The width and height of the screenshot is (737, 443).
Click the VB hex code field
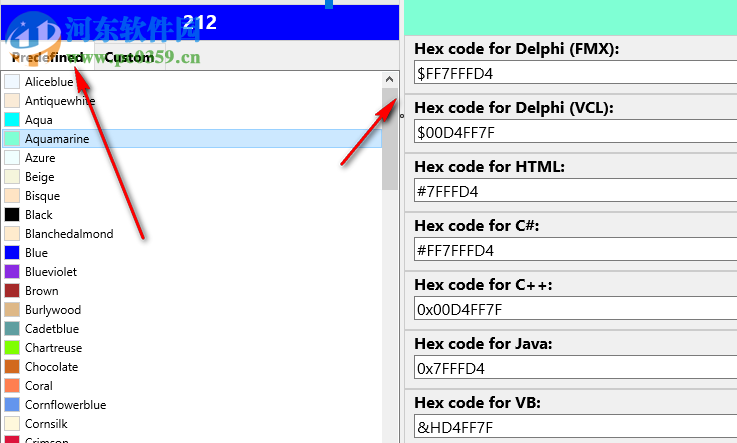pyautogui.click(x=575, y=427)
